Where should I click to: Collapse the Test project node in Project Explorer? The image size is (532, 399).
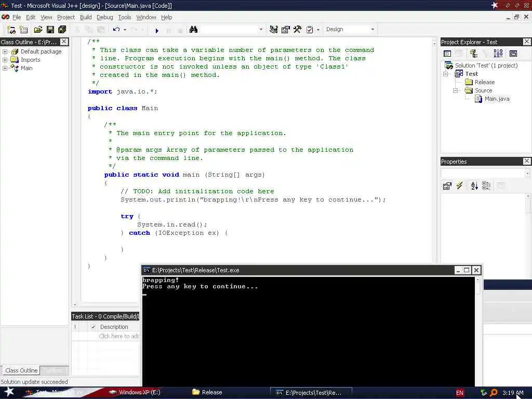pyautogui.click(x=446, y=74)
